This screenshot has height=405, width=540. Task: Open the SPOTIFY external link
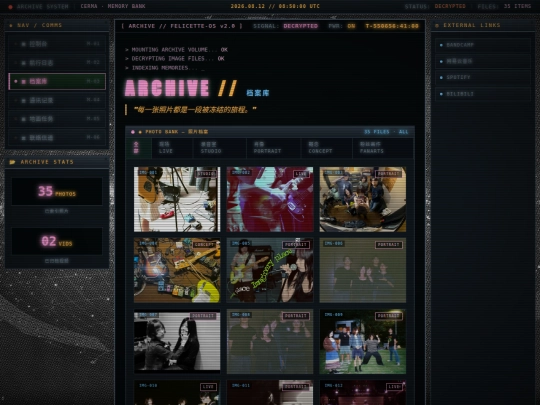click(x=482, y=77)
